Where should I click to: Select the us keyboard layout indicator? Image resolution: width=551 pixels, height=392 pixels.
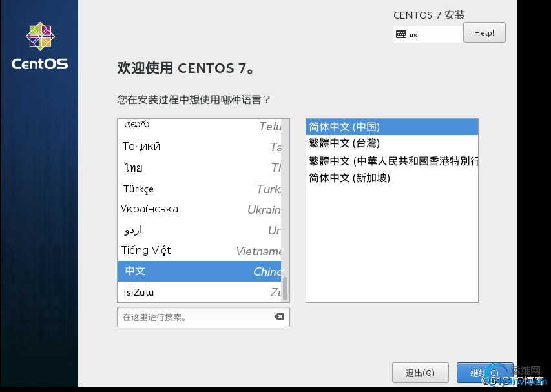(428, 34)
